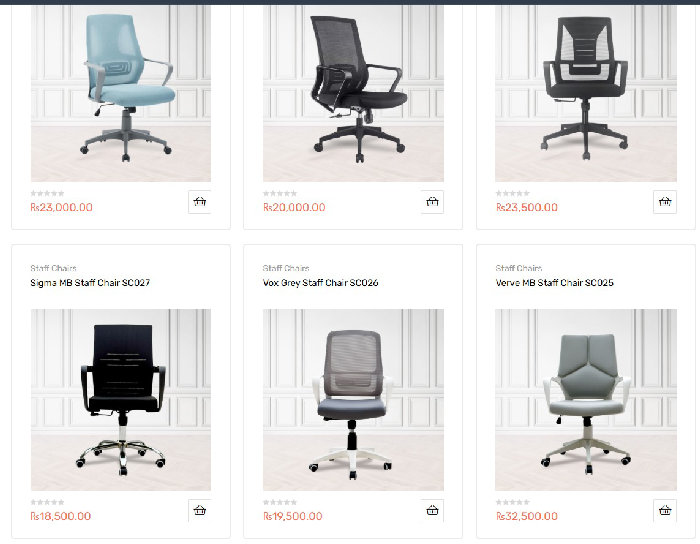The width and height of the screenshot is (700, 544).
Task: Add Vox Grey Staff Chair to cart
Action: [432, 511]
